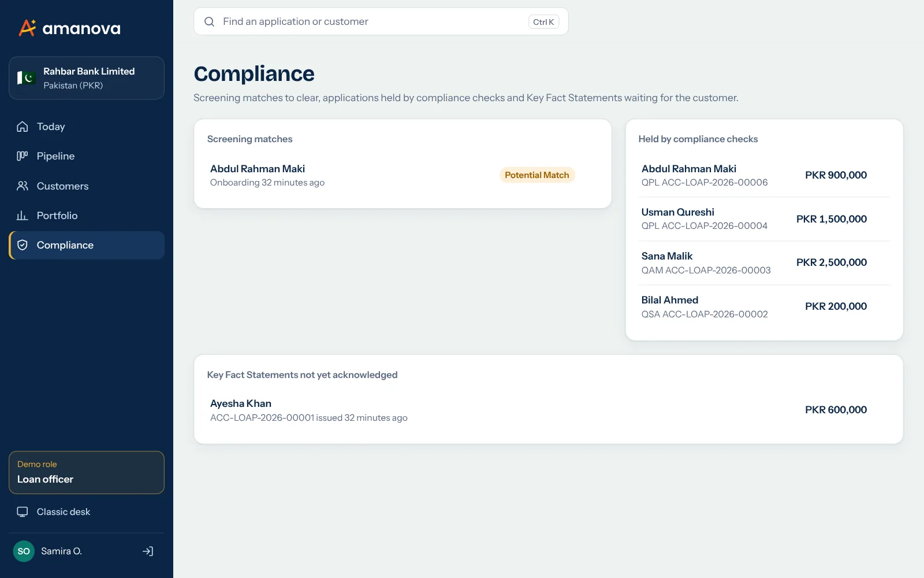This screenshot has height=578, width=924.
Task: Go to Pipeline section
Action: pyautogui.click(x=87, y=156)
